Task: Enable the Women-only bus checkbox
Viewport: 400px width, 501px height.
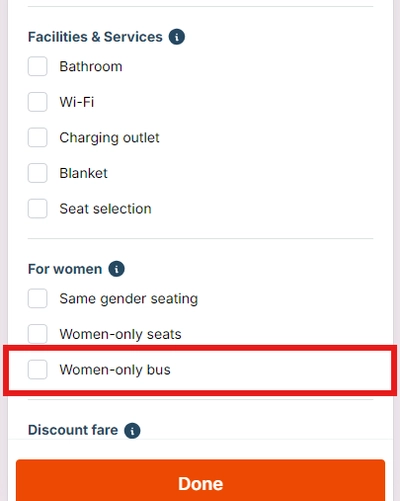Action: pyautogui.click(x=37, y=369)
